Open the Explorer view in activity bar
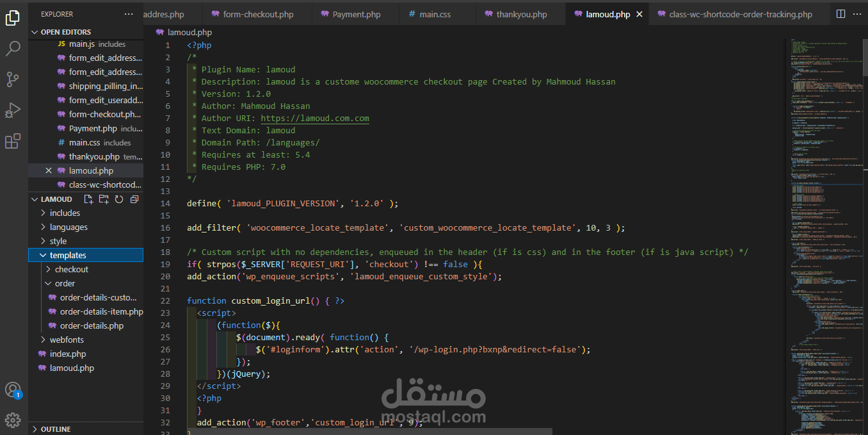The height and width of the screenshot is (435, 868). (x=13, y=18)
